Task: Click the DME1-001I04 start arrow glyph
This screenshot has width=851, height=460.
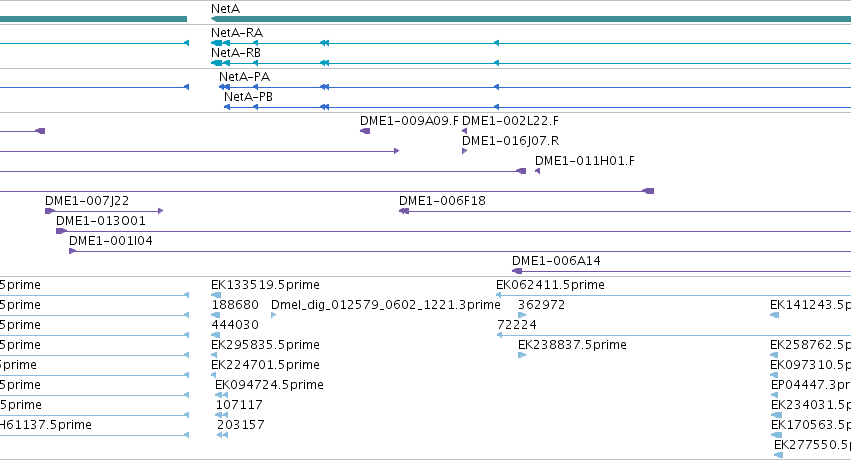Action: [72, 251]
